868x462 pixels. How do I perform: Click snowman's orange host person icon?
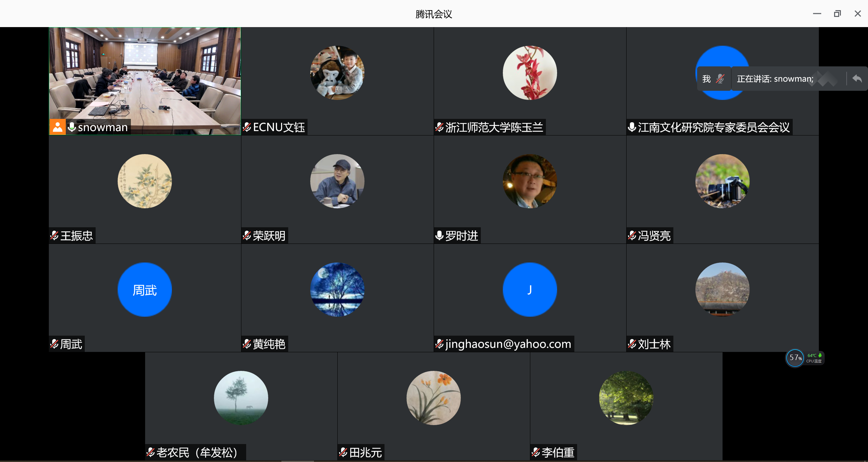coord(58,127)
